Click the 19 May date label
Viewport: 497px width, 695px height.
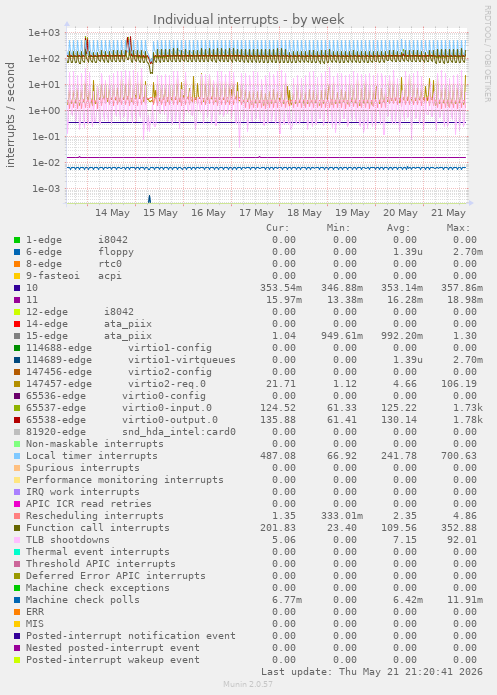click(352, 213)
